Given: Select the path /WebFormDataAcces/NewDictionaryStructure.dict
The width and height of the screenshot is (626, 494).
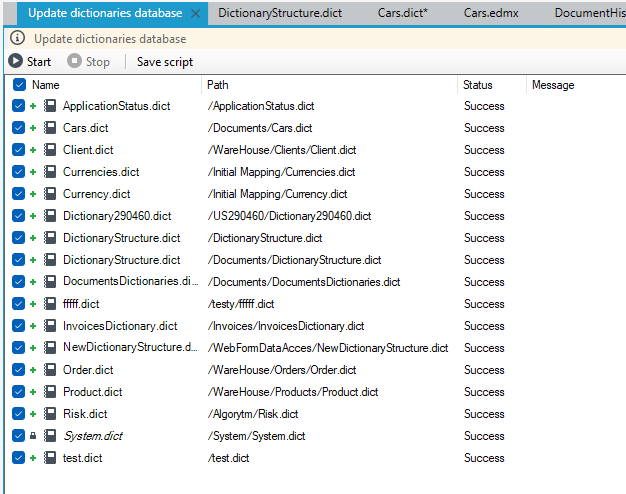Looking at the screenshot, I should 328,348.
